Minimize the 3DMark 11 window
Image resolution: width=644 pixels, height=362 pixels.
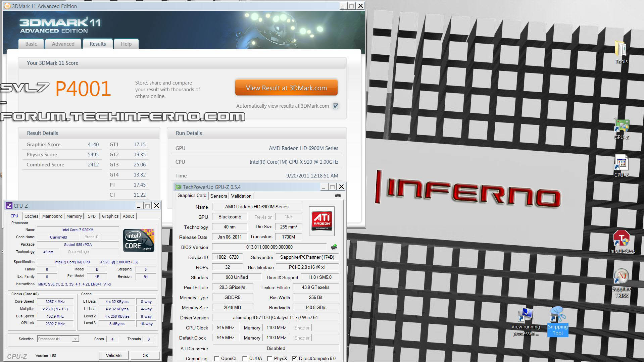(x=343, y=6)
